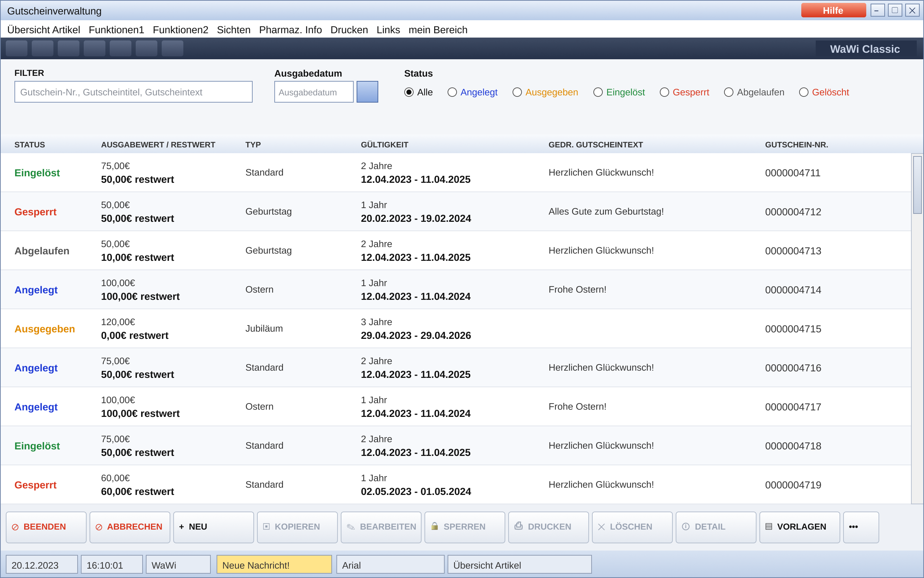Open the Links menu

click(x=388, y=30)
